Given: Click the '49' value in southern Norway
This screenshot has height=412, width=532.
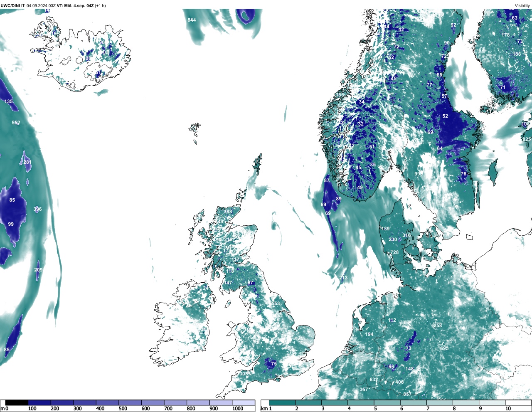Looking at the screenshot, I should (360, 188).
